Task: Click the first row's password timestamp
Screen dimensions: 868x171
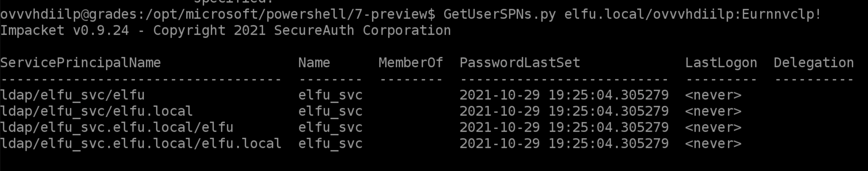Action: click(x=564, y=95)
